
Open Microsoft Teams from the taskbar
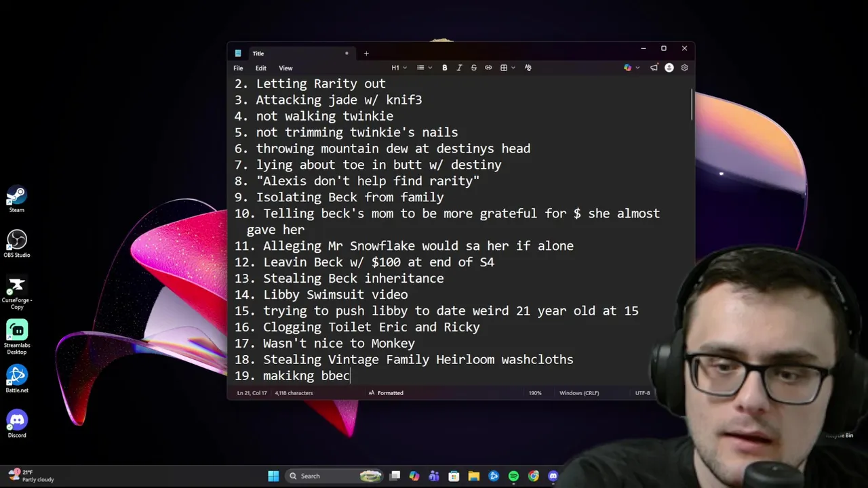(x=434, y=476)
